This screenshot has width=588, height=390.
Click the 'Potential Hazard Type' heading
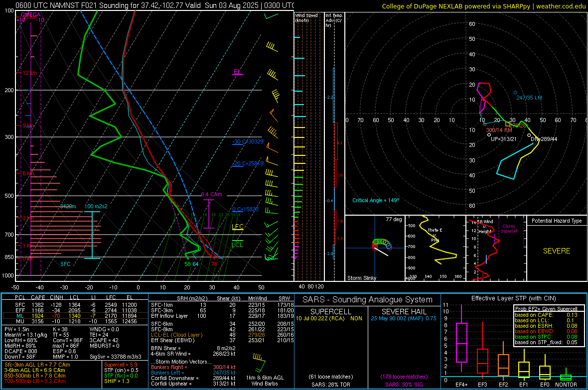point(557,221)
